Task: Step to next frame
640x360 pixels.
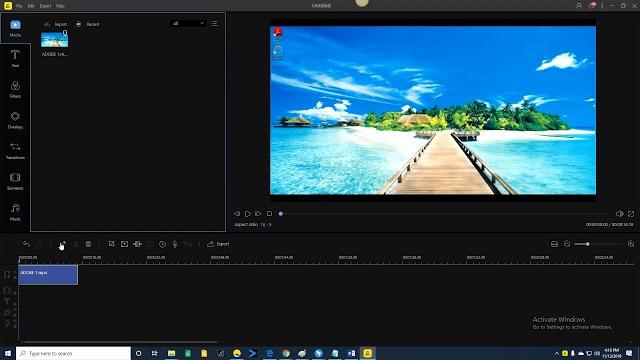Action: point(258,213)
